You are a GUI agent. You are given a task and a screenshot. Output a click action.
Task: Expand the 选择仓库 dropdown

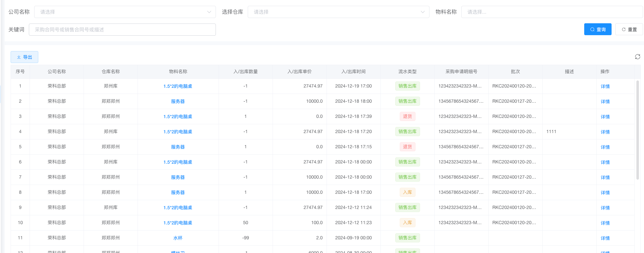(338, 12)
